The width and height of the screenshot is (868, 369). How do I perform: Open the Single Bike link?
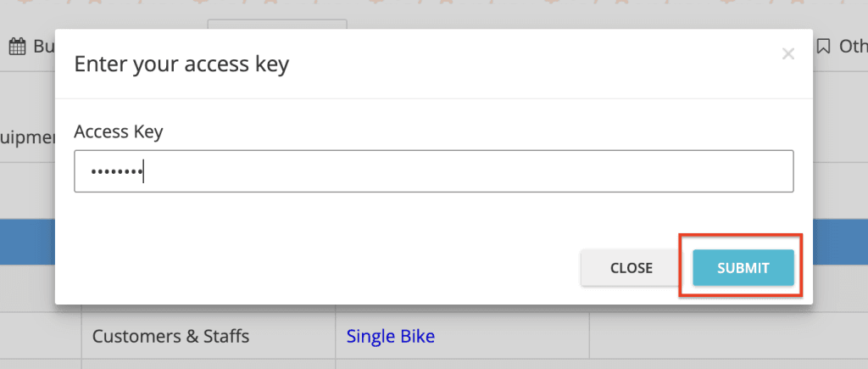pyautogui.click(x=390, y=336)
